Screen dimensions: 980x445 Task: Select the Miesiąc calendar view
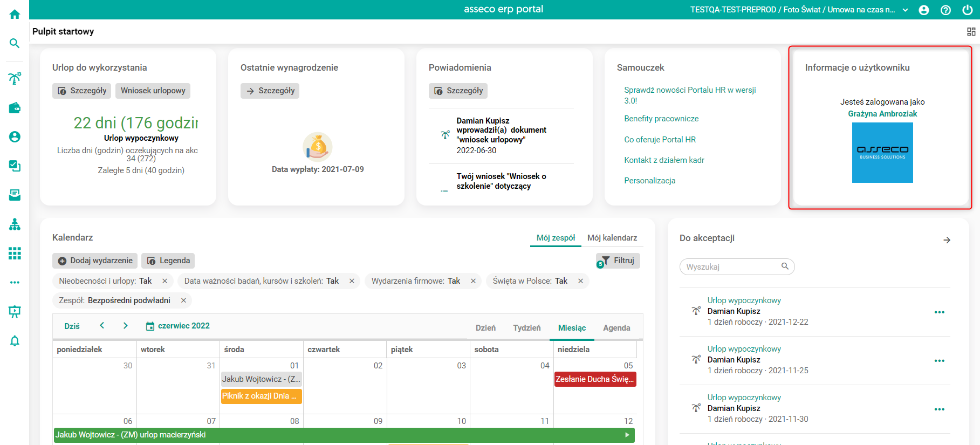(x=572, y=328)
